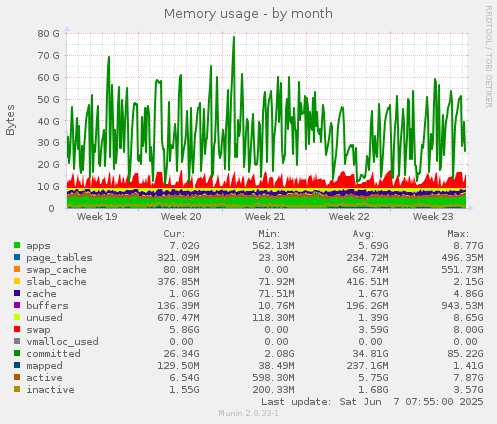This screenshot has width=497, height=424.
Task: Click the 'Week 22' x-axis label
Action: click(349, 217)
